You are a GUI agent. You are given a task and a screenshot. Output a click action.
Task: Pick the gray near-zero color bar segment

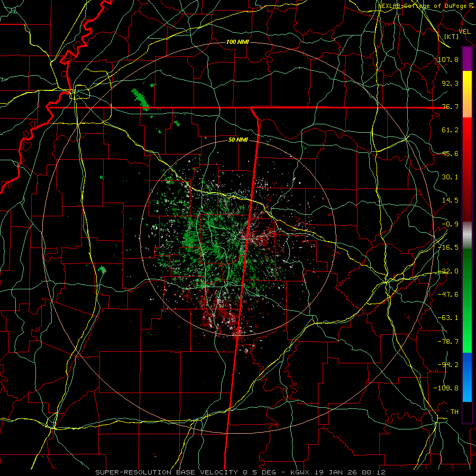[467, 235]
